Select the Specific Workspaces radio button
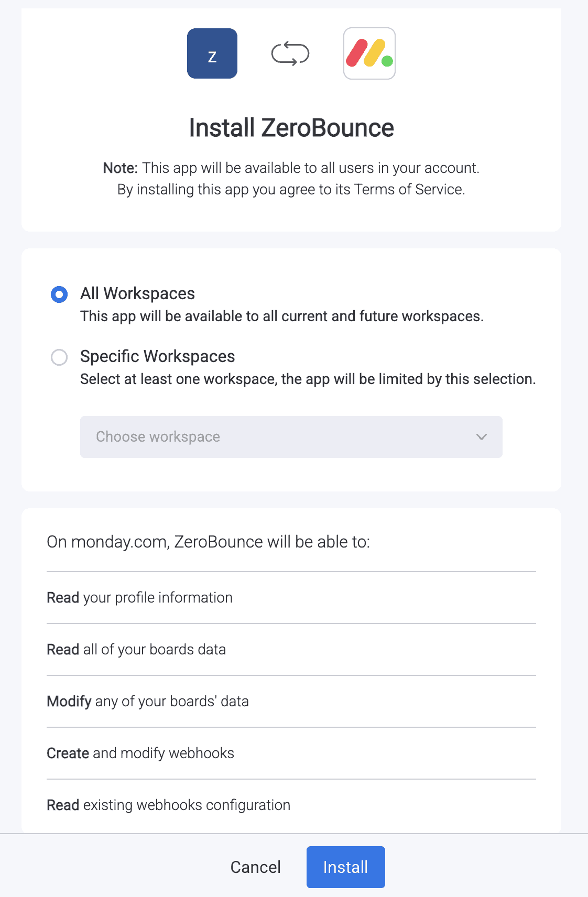Image resolution: width=588 pixels, height=897 pixels. point(59,357)
